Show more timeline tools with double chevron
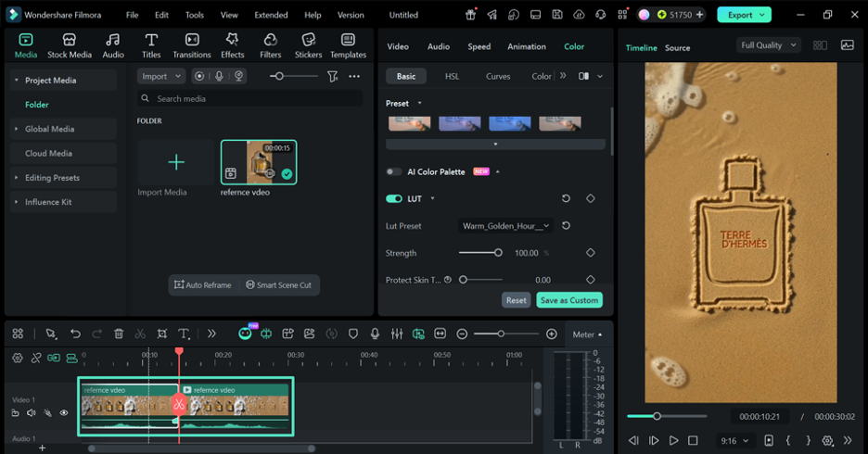 (x=211, y=334)
